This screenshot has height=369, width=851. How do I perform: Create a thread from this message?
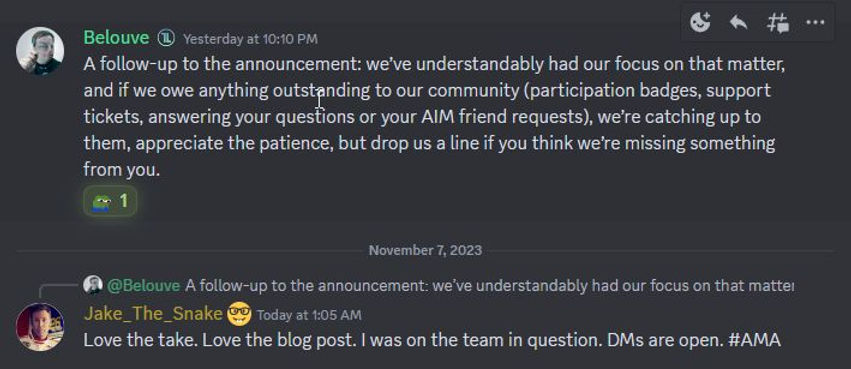point(777,23)
